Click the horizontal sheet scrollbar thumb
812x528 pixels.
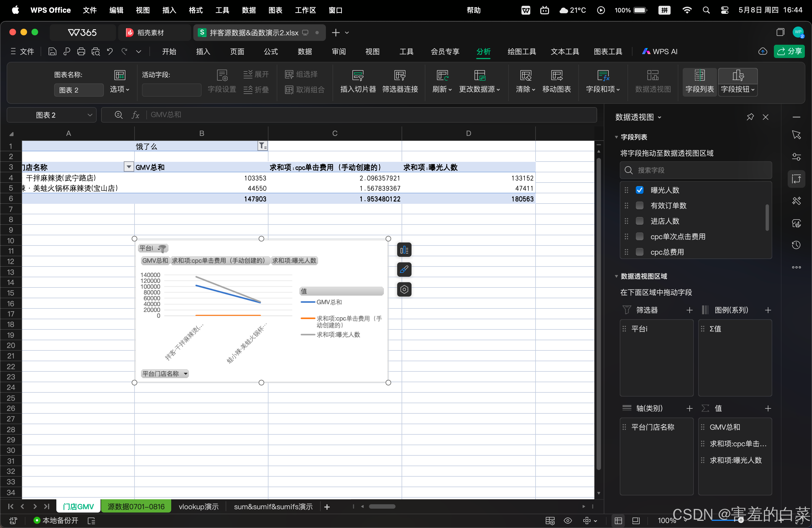382,506
